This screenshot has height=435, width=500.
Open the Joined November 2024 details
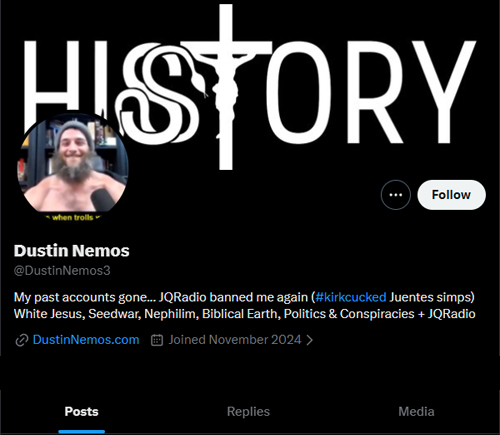[x=235, y=340]
